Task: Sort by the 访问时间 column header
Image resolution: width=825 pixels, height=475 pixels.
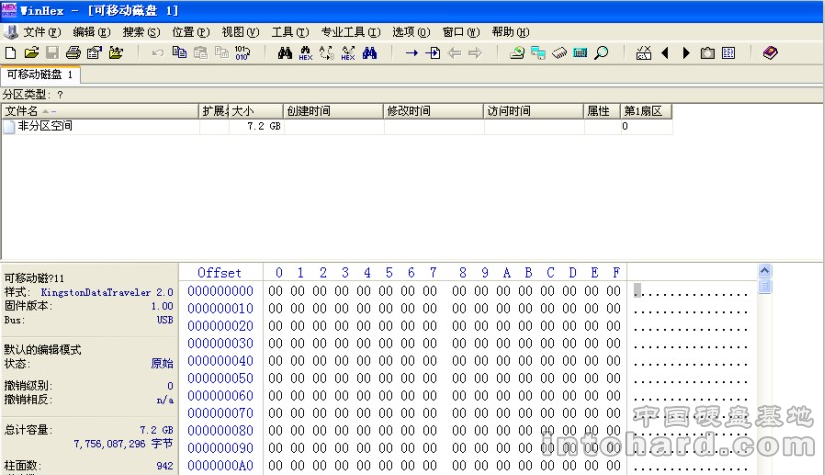Action: 534,111
